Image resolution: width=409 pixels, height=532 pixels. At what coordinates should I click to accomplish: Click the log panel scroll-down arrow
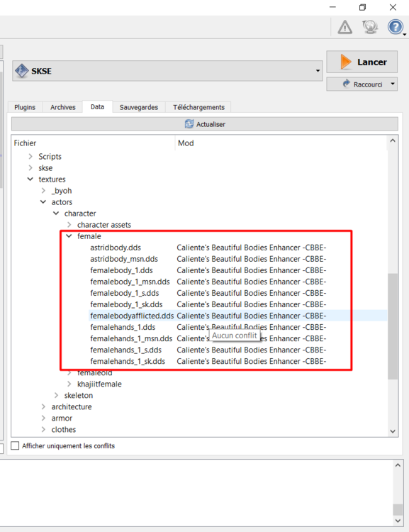coord(398,521)
